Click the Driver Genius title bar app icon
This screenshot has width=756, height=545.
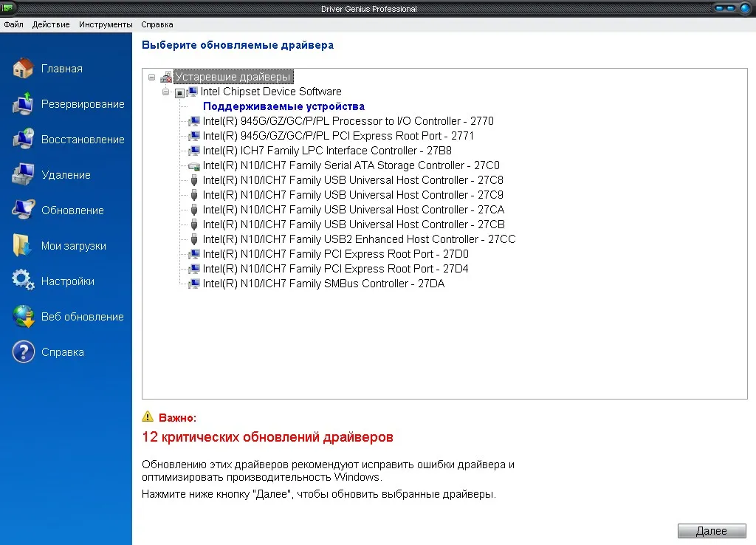point(7,7)
